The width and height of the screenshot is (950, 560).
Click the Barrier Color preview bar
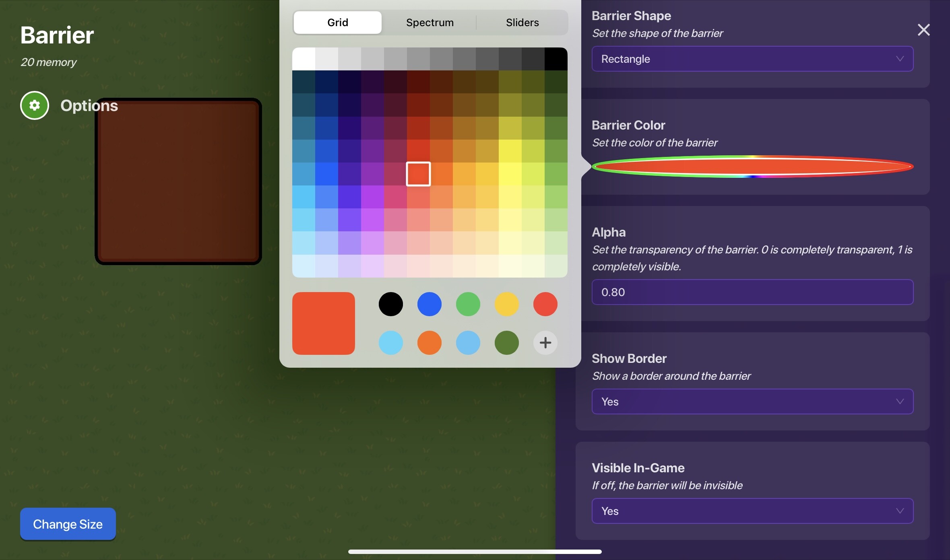click(752, 167)
